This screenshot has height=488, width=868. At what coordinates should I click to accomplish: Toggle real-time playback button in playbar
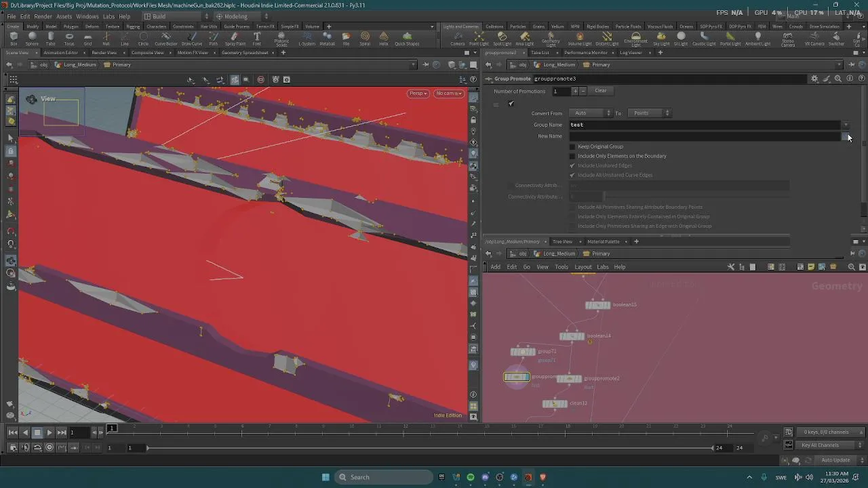(50, 447)
